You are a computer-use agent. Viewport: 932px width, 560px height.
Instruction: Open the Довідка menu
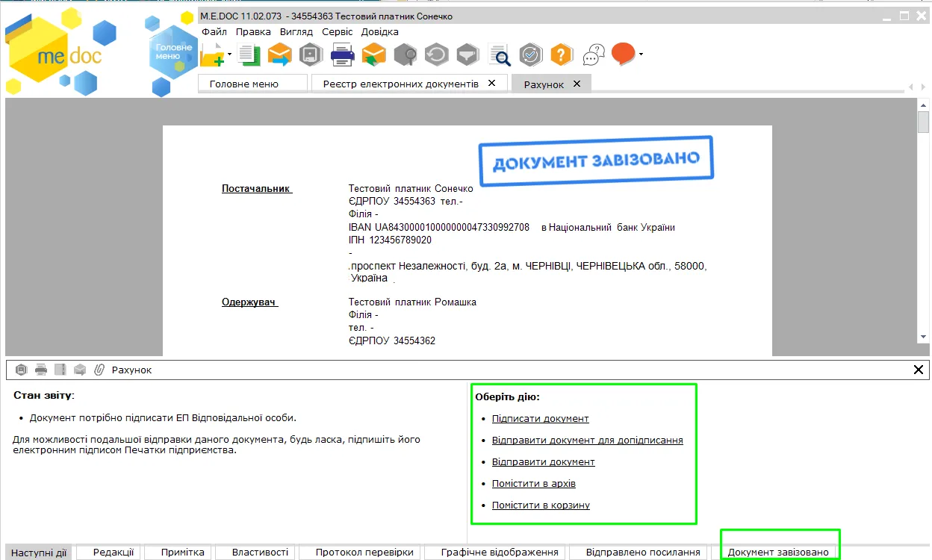pyautogui.click(x=380, y=32)
